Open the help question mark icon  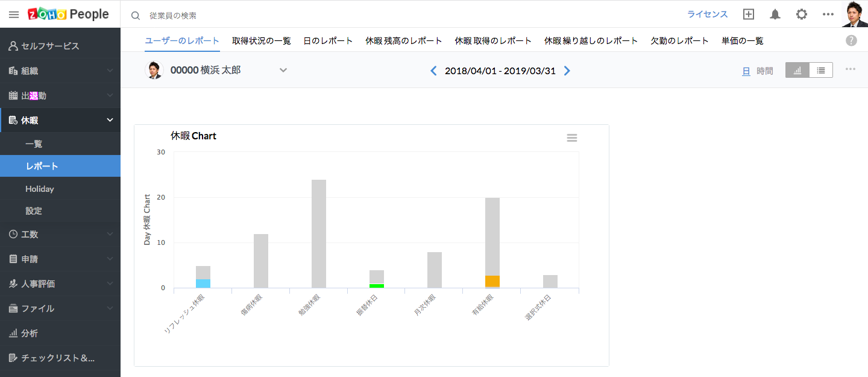tap(851, 40)
